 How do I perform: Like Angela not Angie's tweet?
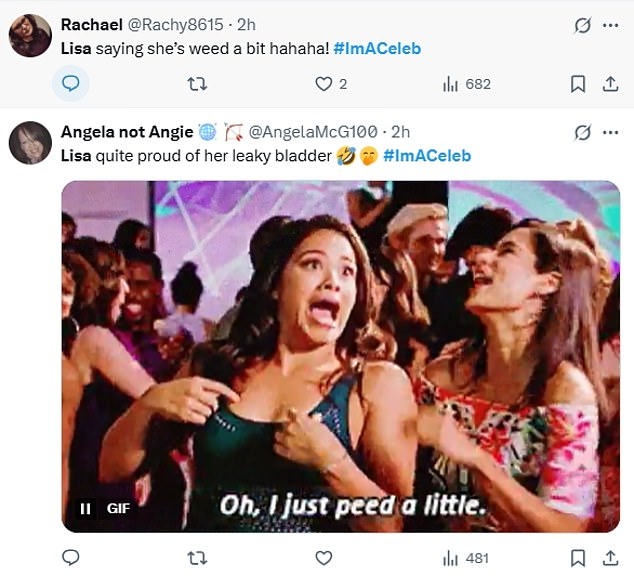[x=324, y=557]
